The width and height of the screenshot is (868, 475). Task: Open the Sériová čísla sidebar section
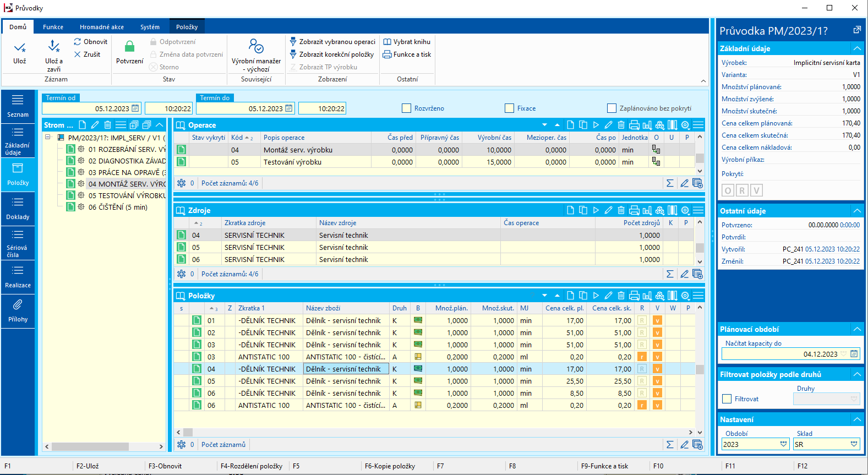(x=18, y=243)
